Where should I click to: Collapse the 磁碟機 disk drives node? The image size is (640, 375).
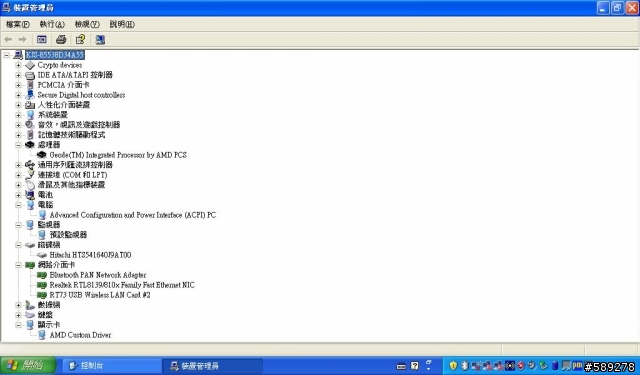tap(18, 245)
